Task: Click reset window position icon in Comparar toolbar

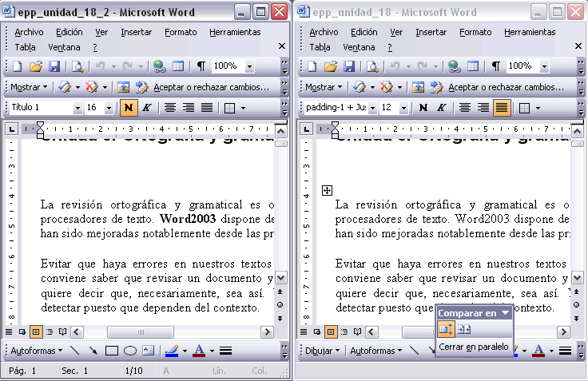Action: [x=464, y=330]
